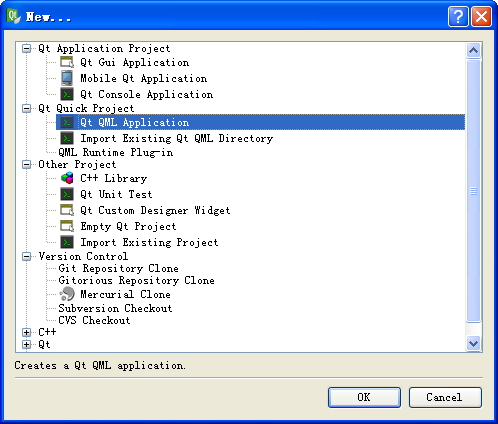Viewport: 498px width, 424px height.
Task: Select QML Runtime Plug-in
Action: pyautogui.click(x=116, y=152)
